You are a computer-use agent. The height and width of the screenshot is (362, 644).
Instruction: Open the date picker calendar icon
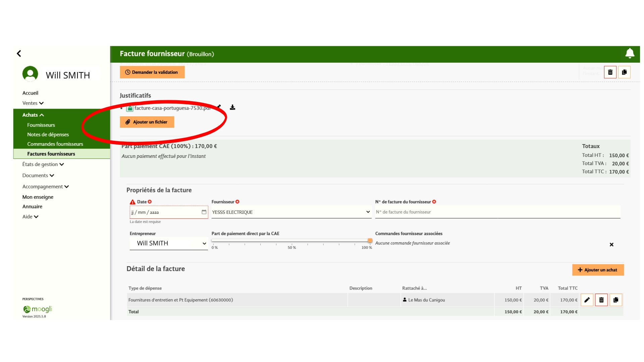click(x=204, y=212)
